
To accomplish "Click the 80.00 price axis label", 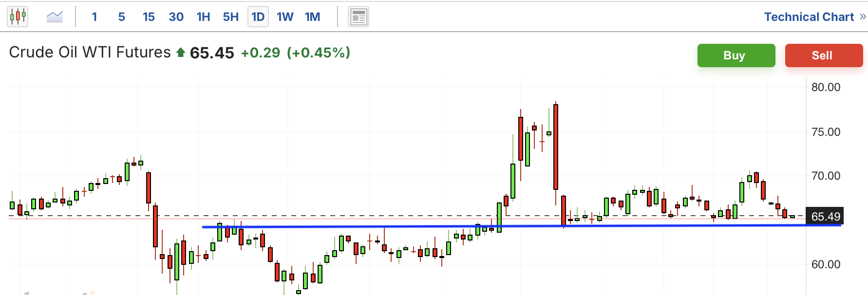I will click(826, 87).
